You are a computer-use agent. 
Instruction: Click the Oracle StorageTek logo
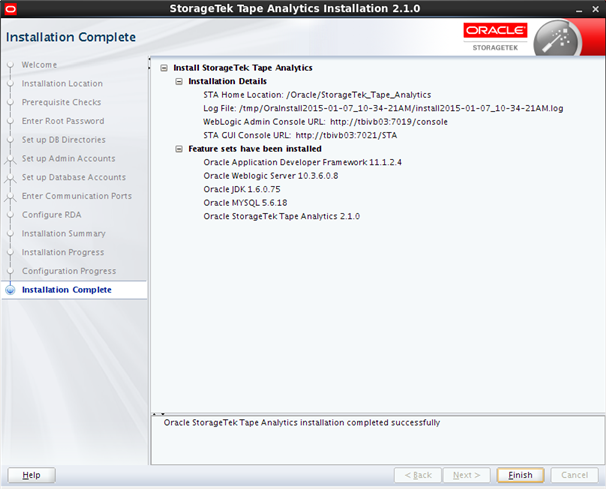495,37
